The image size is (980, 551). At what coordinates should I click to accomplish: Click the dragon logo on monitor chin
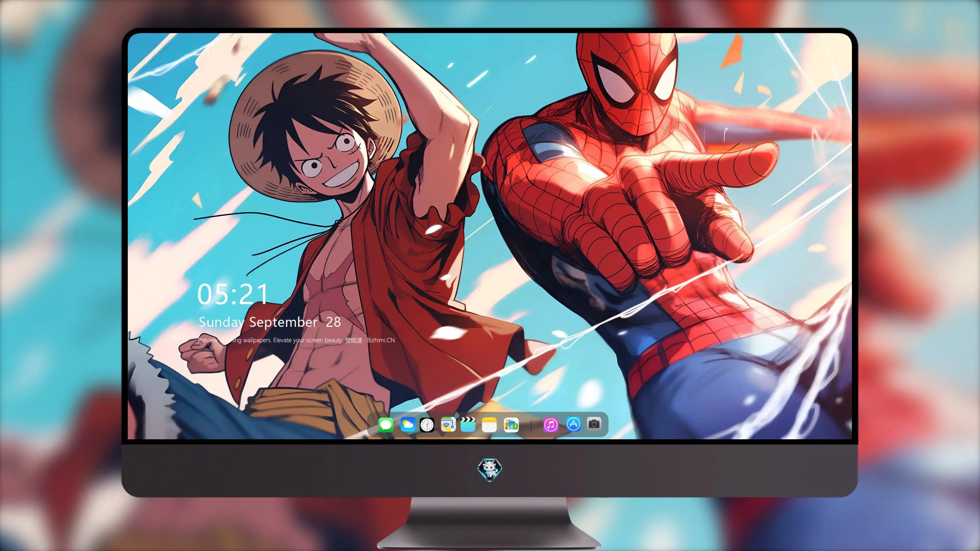[x=490, y=470]
